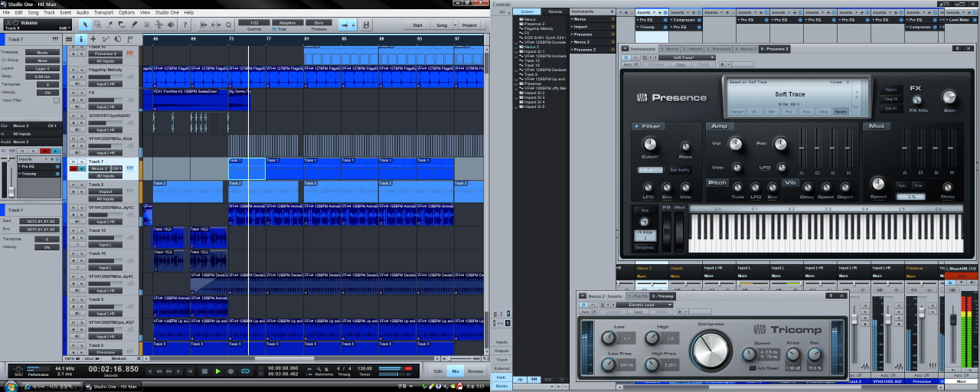Toggle Track 7 red record arm
This screenshot has height=392, width=980.
point(73,168)
